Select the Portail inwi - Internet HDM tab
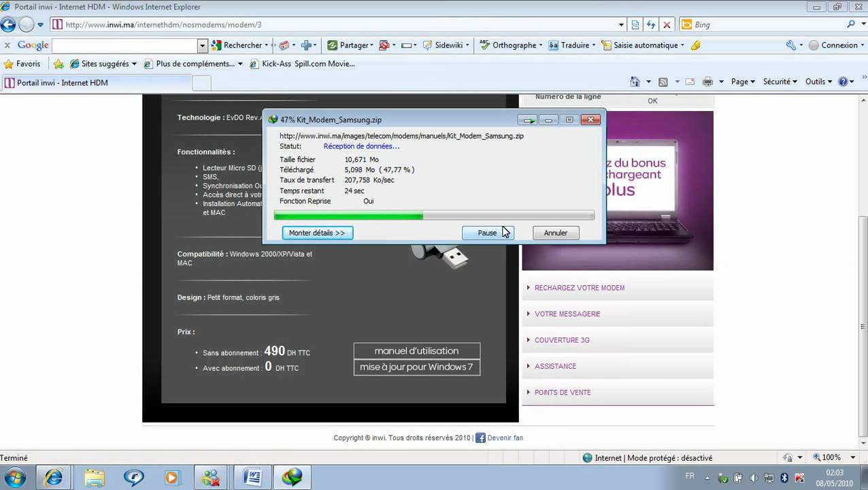868x490 pixels. tap(96, 82)
